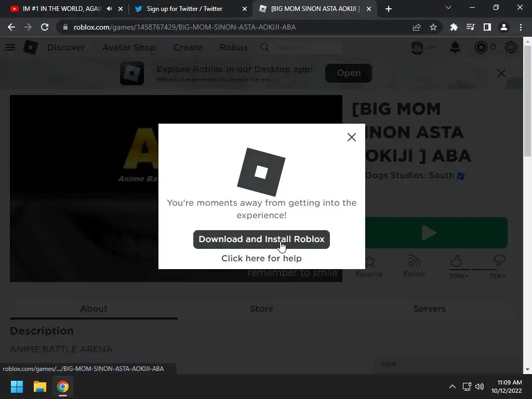Open Discover in Roblox navbar
Screen dimensions: 532x399
[x=66, y=47]
